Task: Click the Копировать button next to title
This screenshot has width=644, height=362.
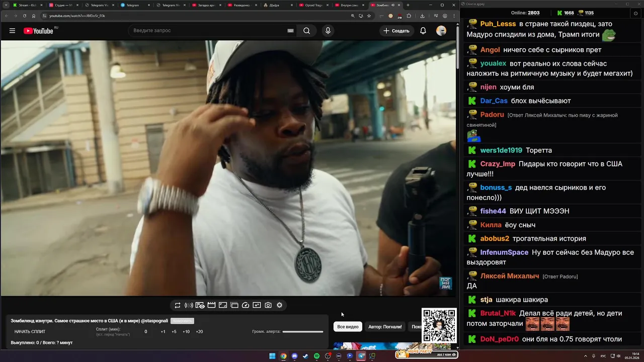Action: click(x=182, y=321)
